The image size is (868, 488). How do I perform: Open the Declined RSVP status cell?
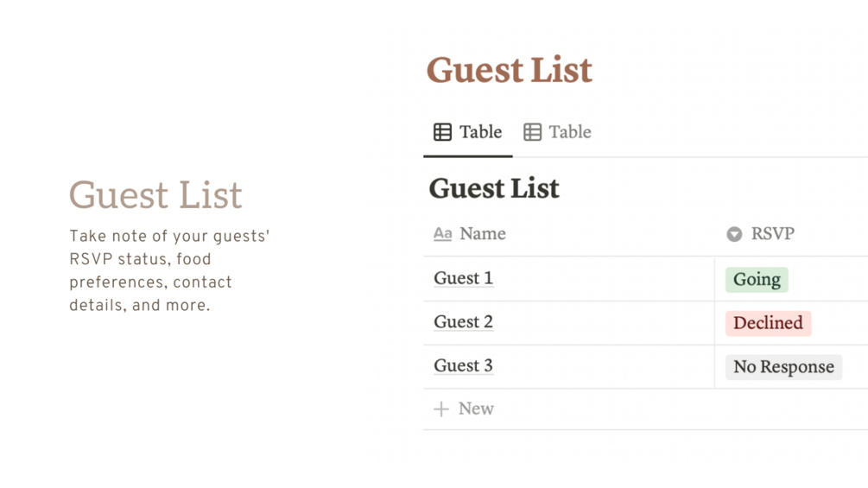pos(768,323)
